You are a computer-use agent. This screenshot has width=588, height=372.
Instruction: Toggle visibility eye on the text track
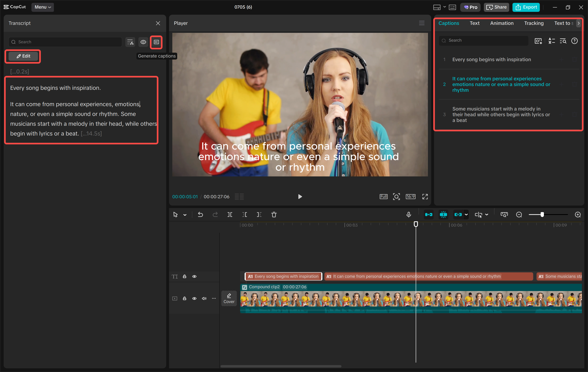194,276
